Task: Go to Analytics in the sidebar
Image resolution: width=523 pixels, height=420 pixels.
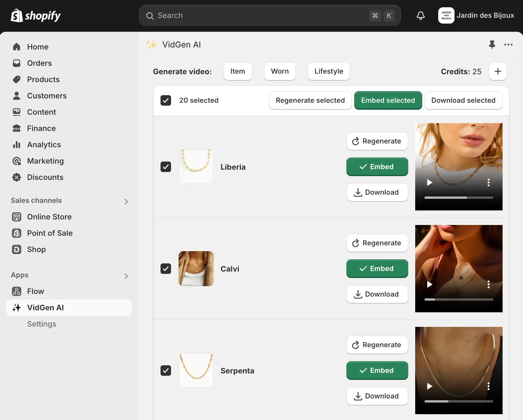Action: [x=44, y=145]
